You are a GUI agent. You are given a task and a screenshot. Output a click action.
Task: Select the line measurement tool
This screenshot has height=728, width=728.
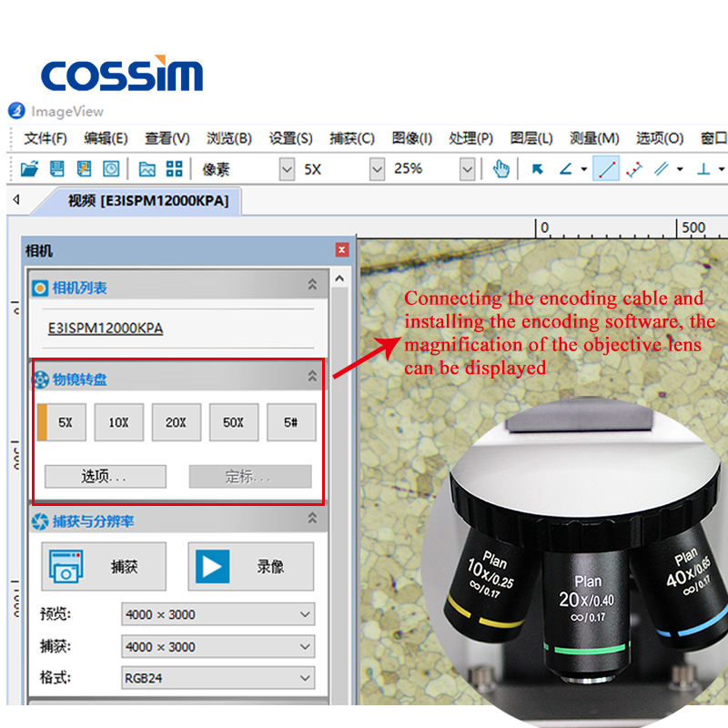606,168
